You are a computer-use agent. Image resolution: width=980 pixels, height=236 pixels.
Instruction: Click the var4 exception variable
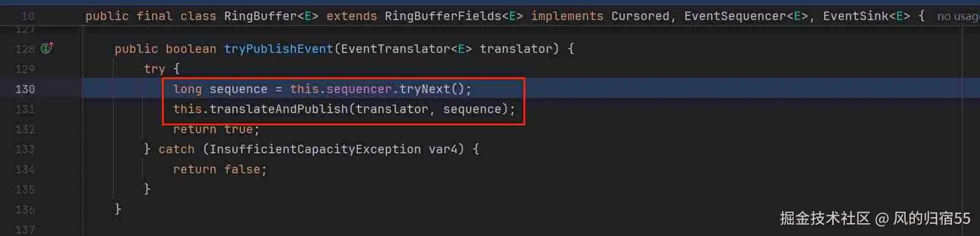pos(443,149)
